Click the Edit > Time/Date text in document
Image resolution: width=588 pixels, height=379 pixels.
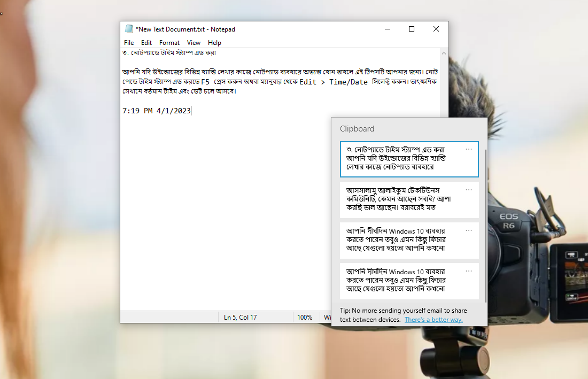pyautogui.click(x=334, y=82)
